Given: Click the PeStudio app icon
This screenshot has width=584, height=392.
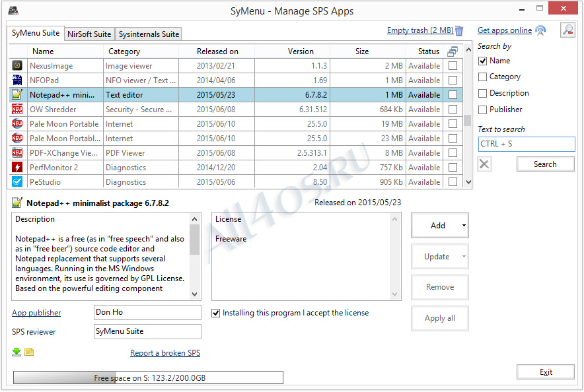Looking at the screenshot, I should 17,182.
